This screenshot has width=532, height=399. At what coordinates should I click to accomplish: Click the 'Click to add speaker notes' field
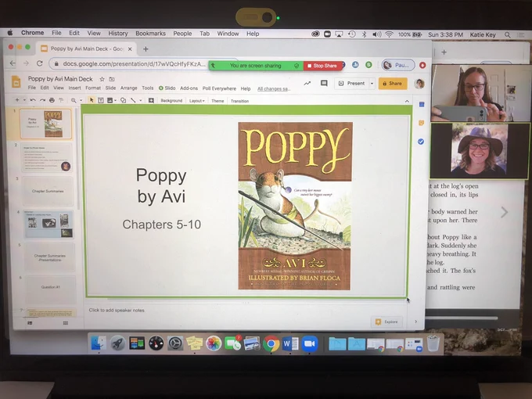click(117, 310)
